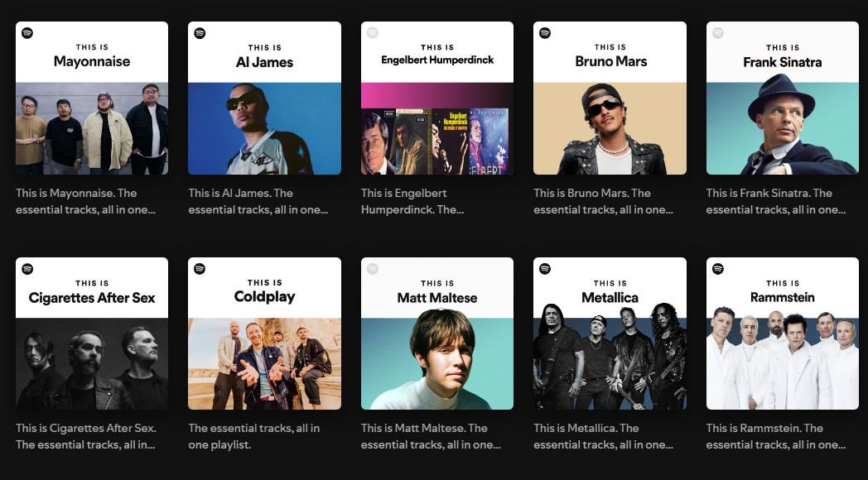Screen dimensions: 868x480
Task: Select the Matt Maltese playlist cover
Action: coord(437,334)
